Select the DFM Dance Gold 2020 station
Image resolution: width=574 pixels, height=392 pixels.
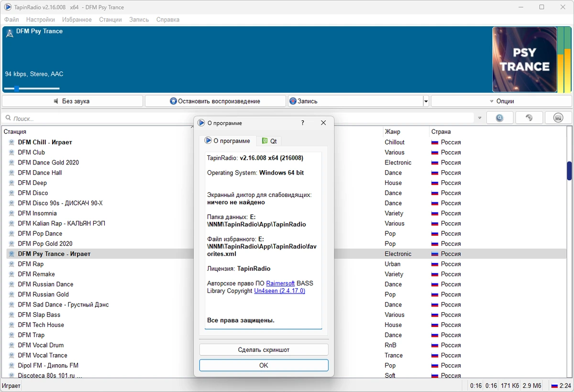point(48,163)
